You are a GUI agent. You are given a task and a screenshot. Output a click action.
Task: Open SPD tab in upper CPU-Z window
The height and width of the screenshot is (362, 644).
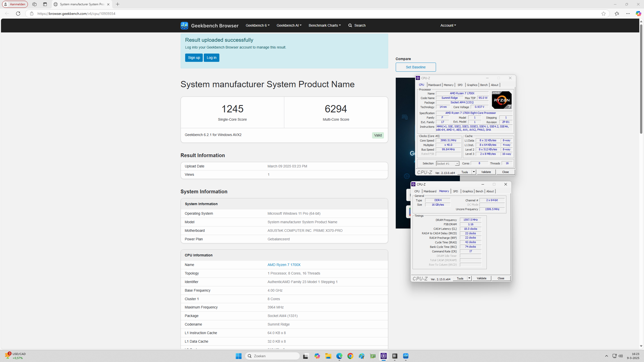(x=460, y=85)
